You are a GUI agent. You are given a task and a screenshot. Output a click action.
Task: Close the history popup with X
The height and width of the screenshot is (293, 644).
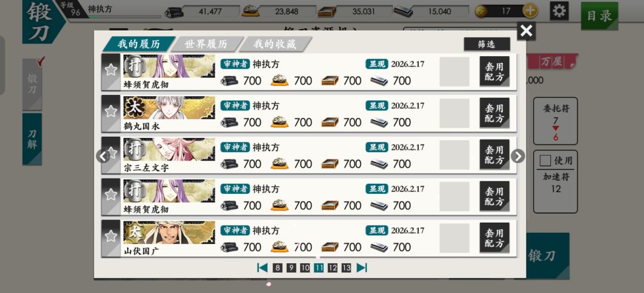click(526, 31)
